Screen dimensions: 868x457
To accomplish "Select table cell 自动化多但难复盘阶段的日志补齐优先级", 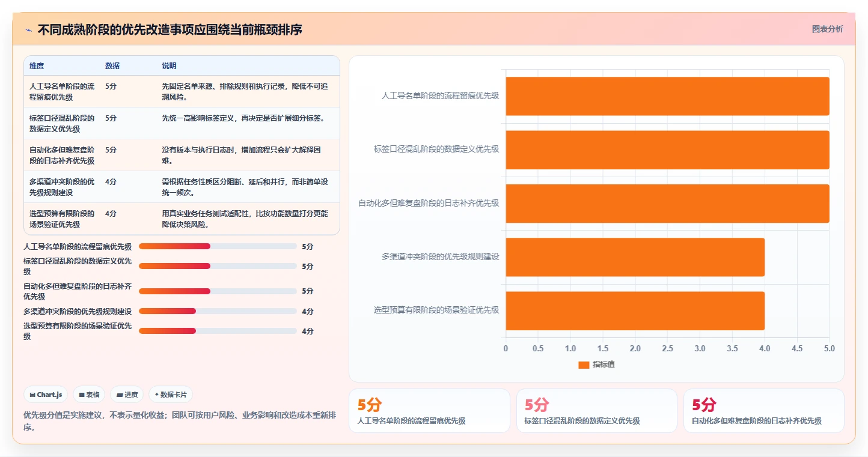I will point(63,155).
